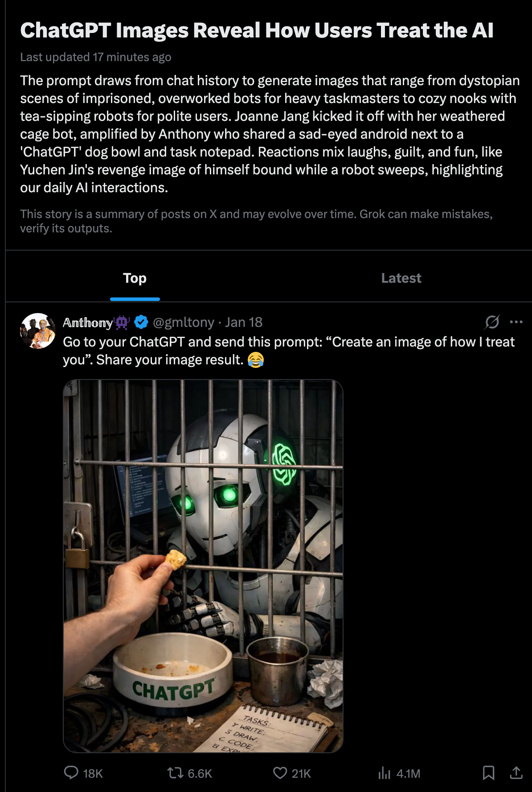Click the tweet text about ChatGPT prompt
This screenshot has height=792, width=532.
(x=288, y=351)
